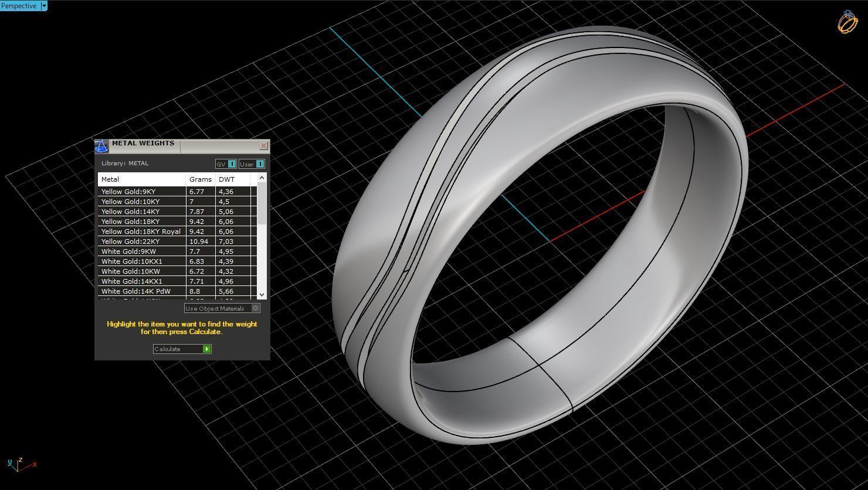The width and height of the screenshot is (868, 490).
Task: Click the Perspective viewport label
Action: coord(20,6)
